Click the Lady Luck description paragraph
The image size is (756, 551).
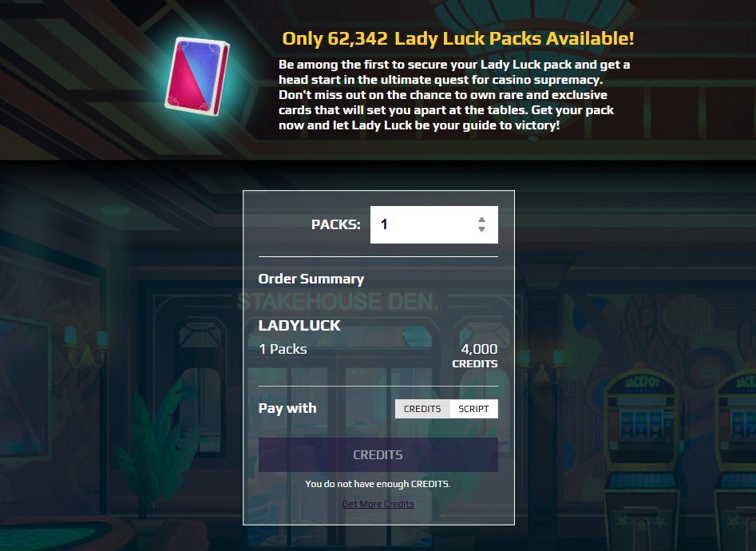[x=453, y=95]
